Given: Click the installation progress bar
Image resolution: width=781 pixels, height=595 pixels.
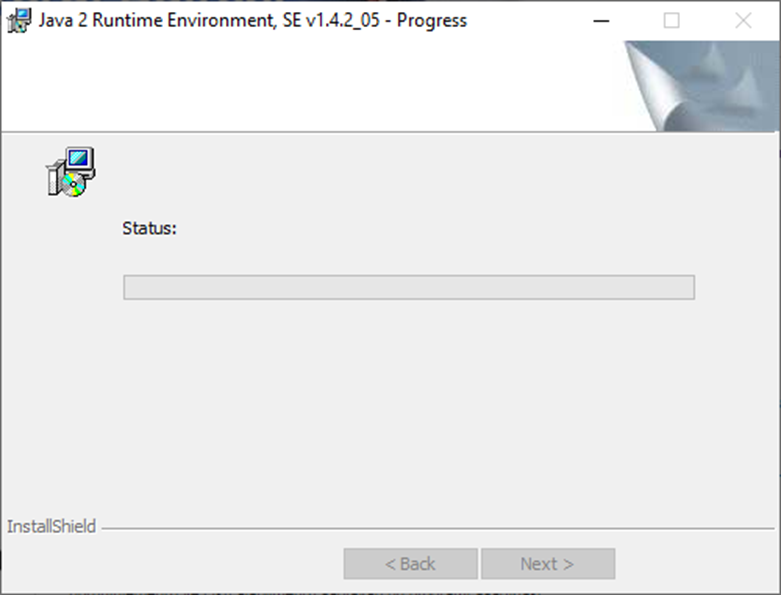Looking at the screenshot, I should [x=409, y=287].
